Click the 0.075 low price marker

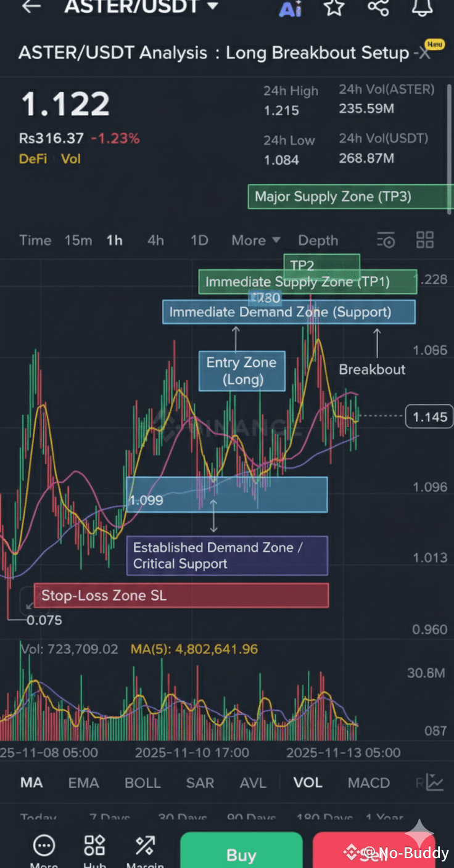(44, 620)
